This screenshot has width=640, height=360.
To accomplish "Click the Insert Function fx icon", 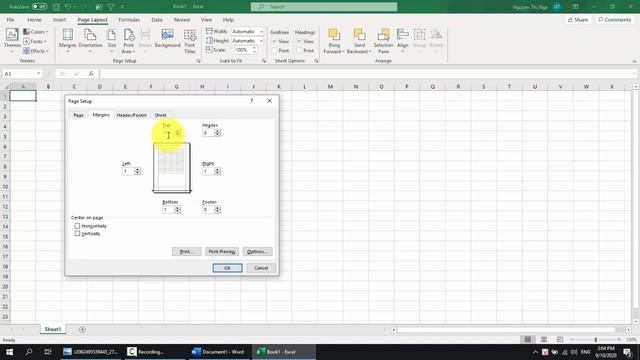I will [91, 74].
